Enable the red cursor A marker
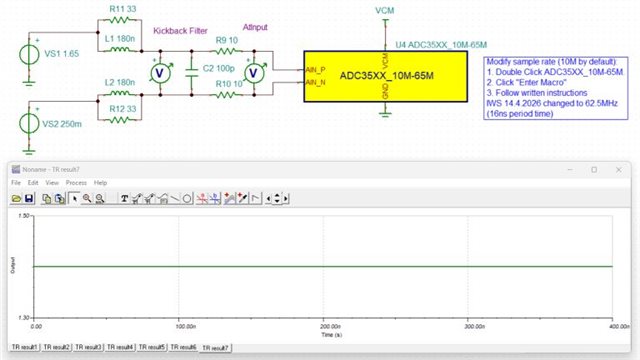The height and width of the screenshot is (360, 640). point(202,199)
